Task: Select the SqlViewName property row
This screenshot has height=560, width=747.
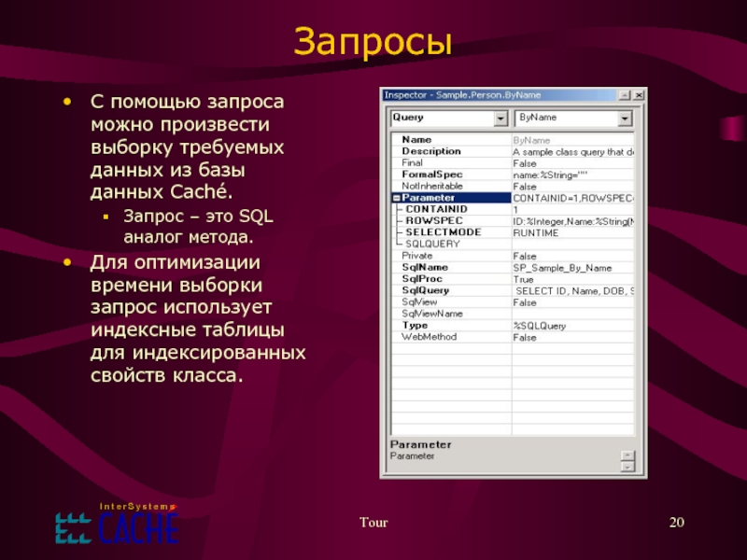Action: coord(513,314)
